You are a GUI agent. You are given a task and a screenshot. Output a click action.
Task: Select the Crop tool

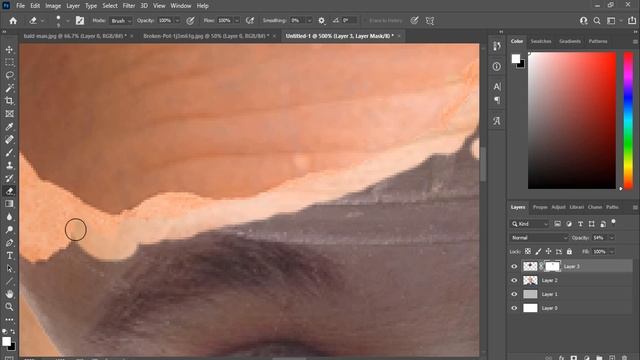[9, 101]
